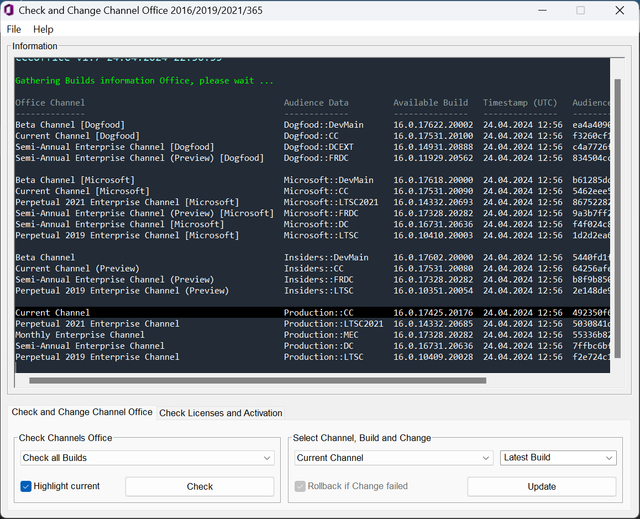640x519 pixels.
Task: Click Insiders::FRDC audience entry
Action: [x=319, y=279]
